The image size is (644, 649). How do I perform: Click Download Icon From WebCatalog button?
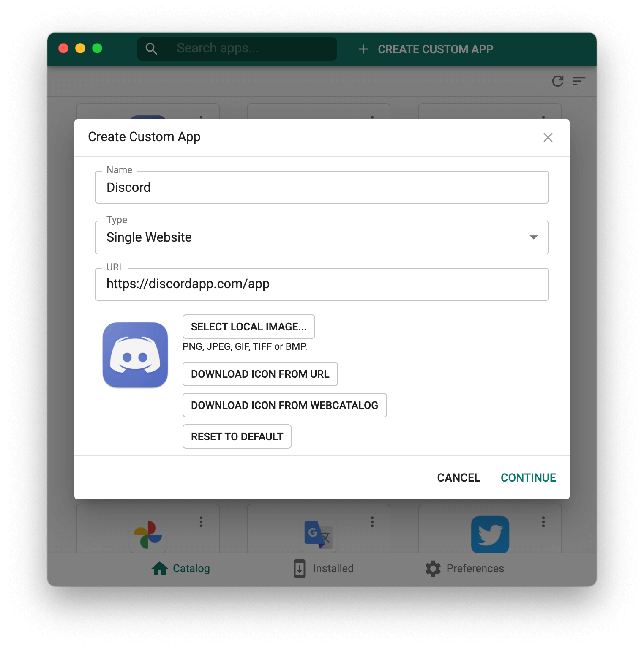(x=285, y=405)
